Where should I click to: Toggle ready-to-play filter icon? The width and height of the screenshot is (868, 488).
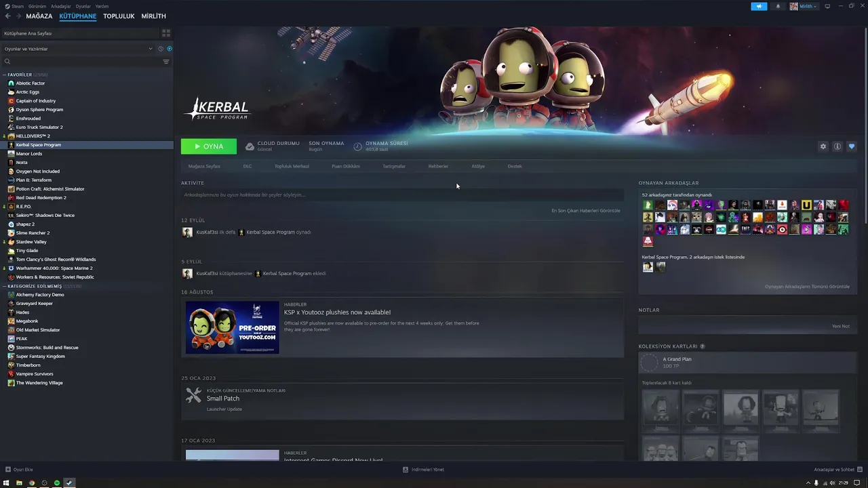[170, 49]
